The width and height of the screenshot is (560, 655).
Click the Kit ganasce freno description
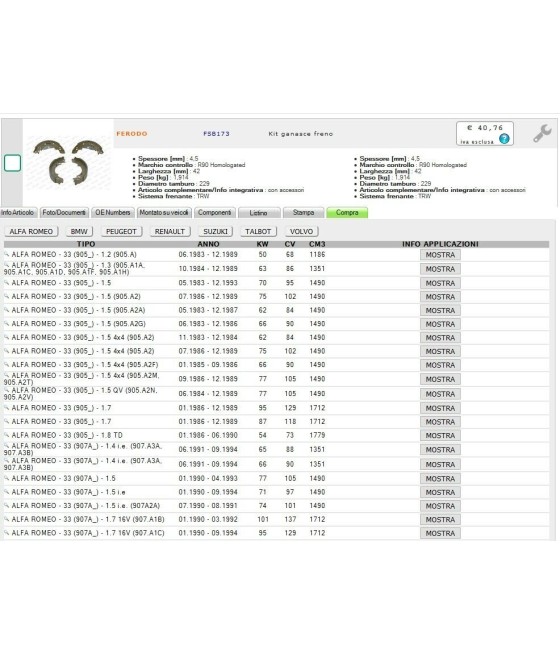tap(301, 134)
